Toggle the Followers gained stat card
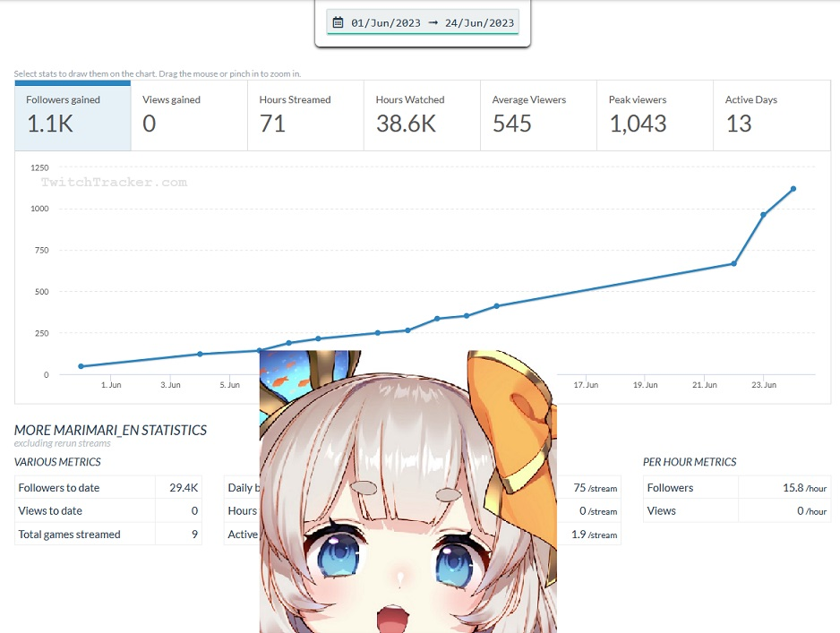Viewport: 840px width, 633px height. point(73,115)
